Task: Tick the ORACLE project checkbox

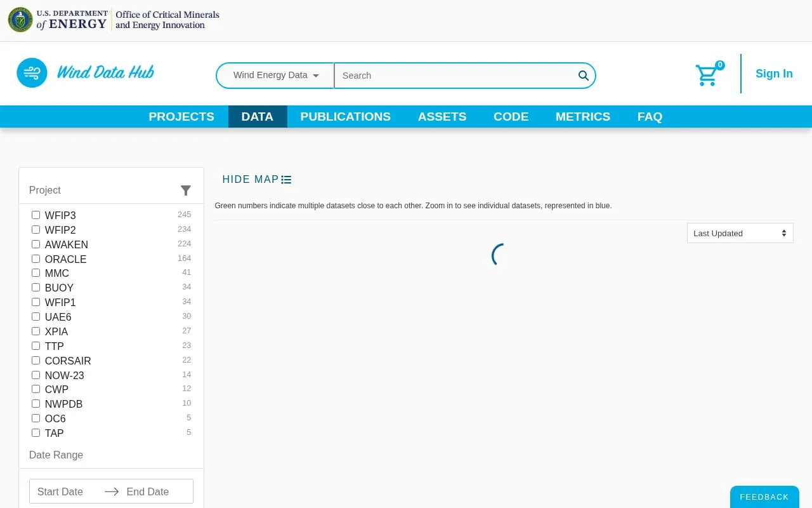Action: pos(36,259)
